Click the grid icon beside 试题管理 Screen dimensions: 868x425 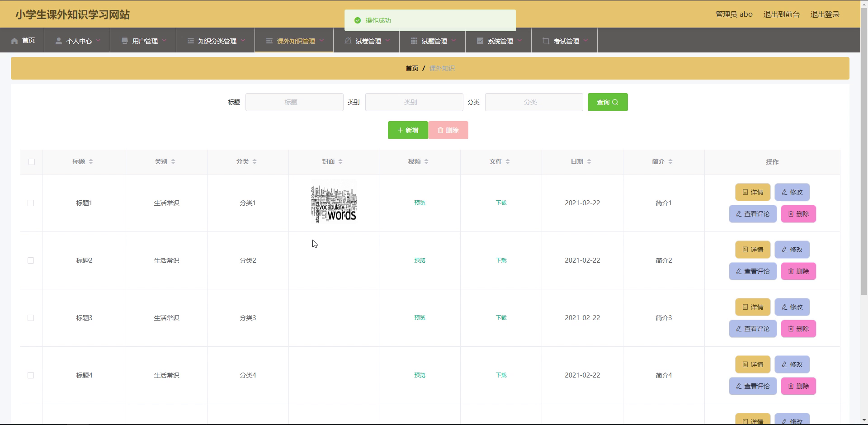414,41
